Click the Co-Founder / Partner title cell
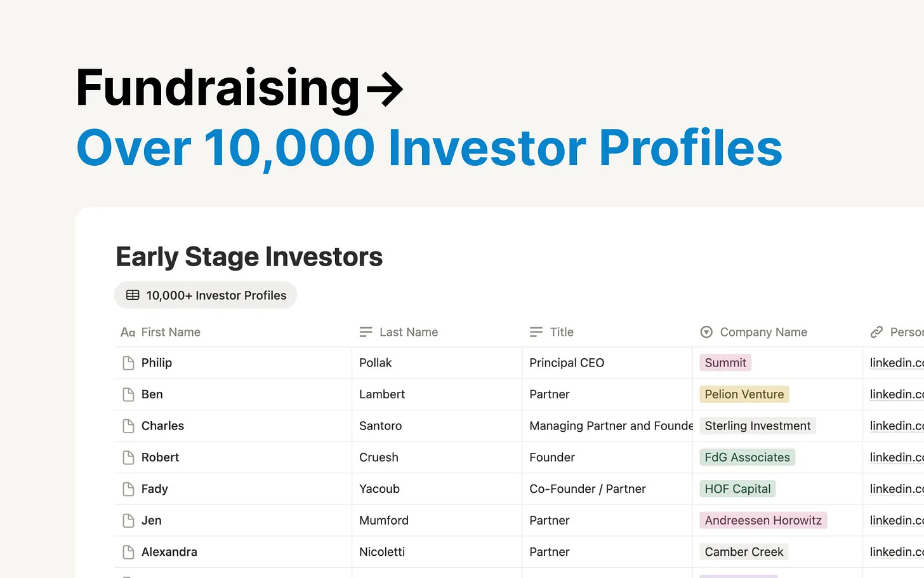 [607, 489]
